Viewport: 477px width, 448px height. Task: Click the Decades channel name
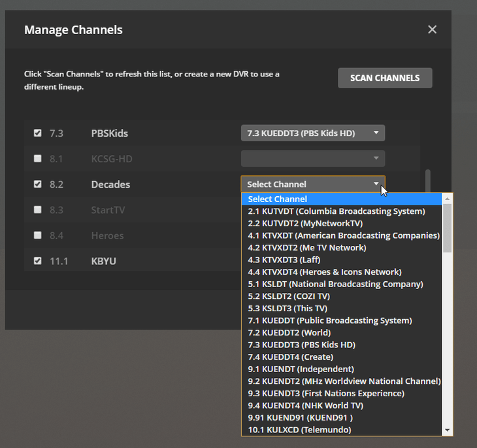[110, 184]
